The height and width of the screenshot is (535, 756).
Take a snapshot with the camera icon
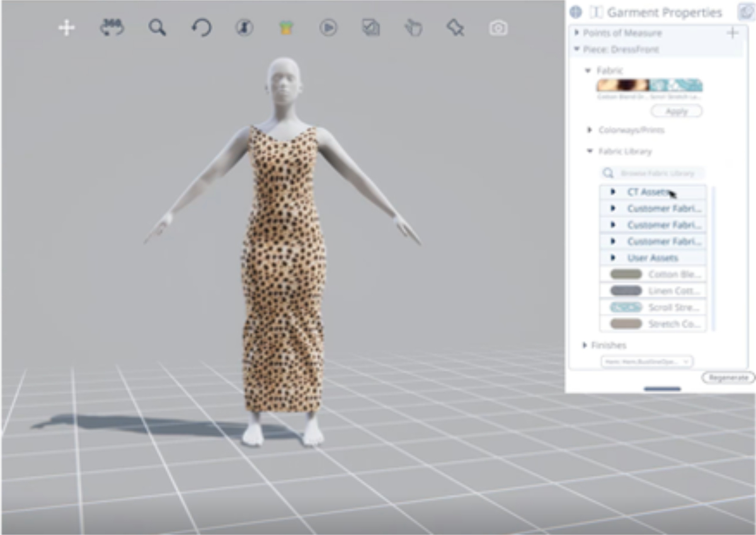[x=498, y=28]
